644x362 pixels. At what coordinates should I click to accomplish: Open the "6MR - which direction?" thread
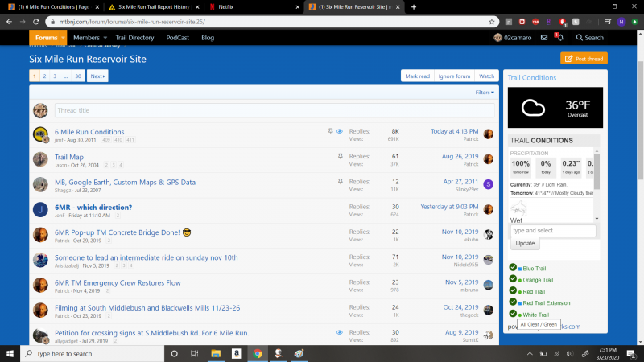click(x=93, y=207)
